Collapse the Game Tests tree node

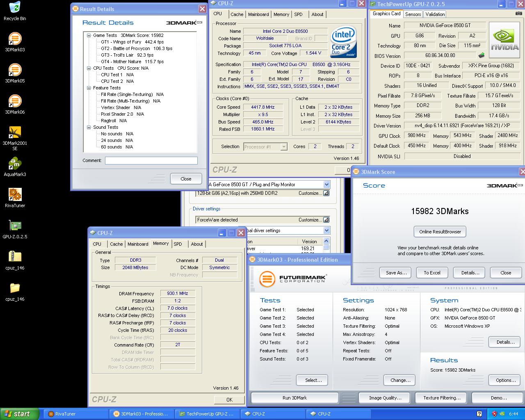89,35
